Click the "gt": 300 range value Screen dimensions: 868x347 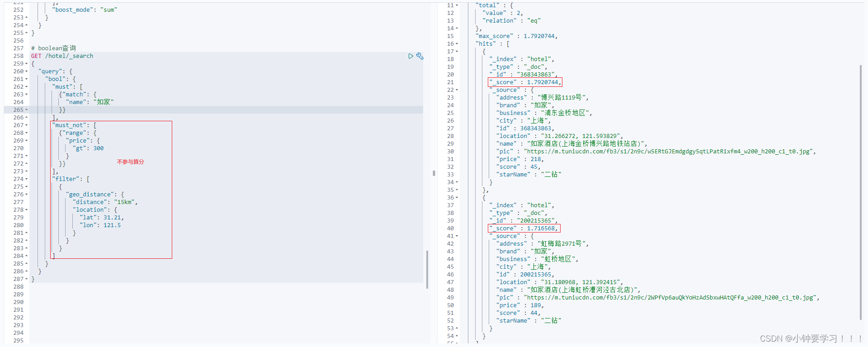point(88,148)
